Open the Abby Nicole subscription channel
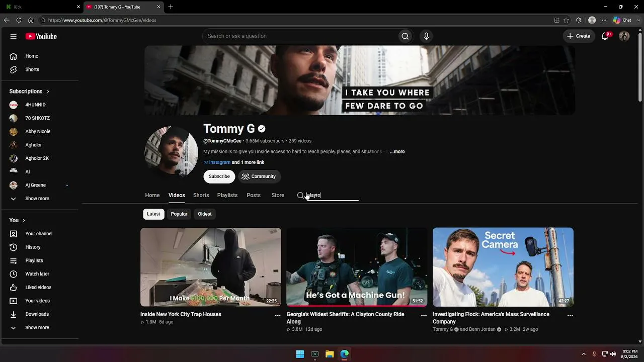644x362 pixels. (38, 132)
